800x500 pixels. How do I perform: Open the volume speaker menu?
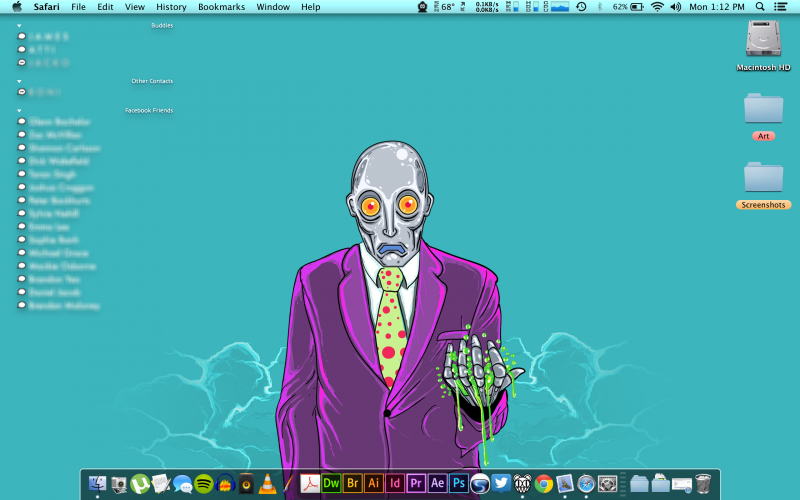(x=676, y=7)
